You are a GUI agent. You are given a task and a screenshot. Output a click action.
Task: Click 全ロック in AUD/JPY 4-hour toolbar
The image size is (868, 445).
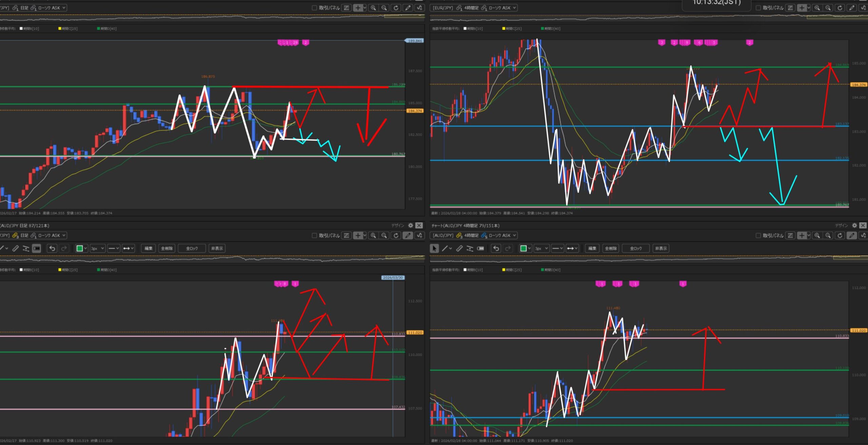point(635,248)
